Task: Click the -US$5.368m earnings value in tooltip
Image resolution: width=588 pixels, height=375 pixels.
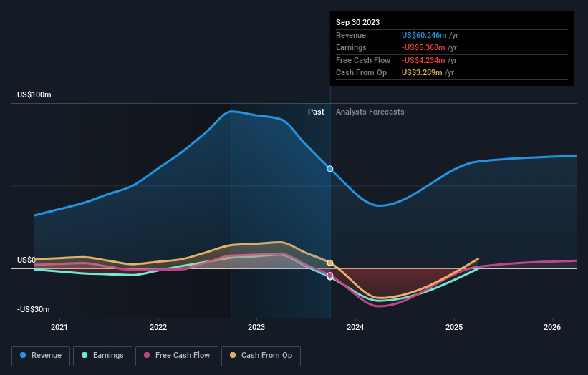Action: click(x=423, y=47)
